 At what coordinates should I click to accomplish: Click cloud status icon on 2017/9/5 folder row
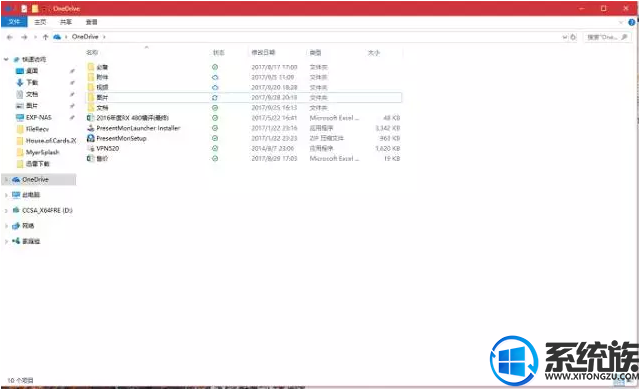pos(215,77)
